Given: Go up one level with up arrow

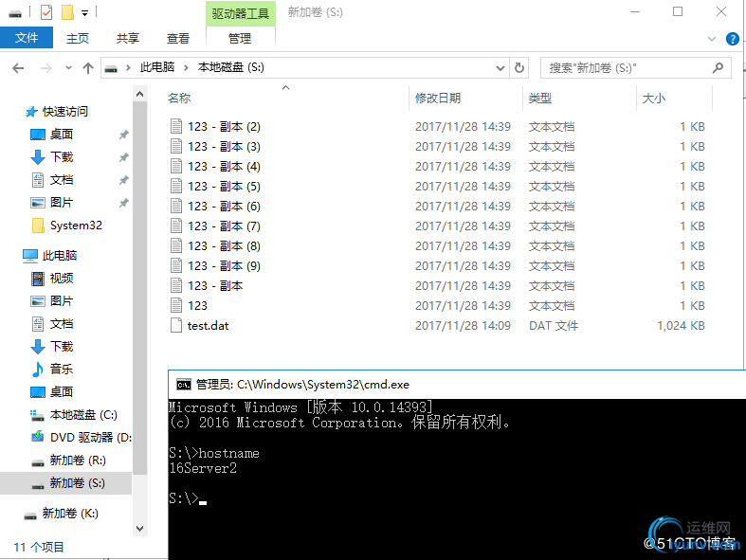Looking at the screenshot, I should point(88,68).
